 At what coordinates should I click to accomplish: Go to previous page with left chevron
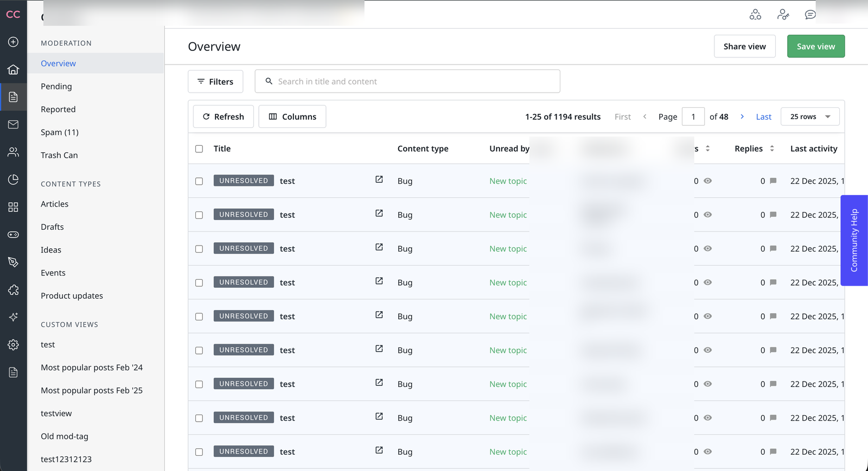(644, 117)
